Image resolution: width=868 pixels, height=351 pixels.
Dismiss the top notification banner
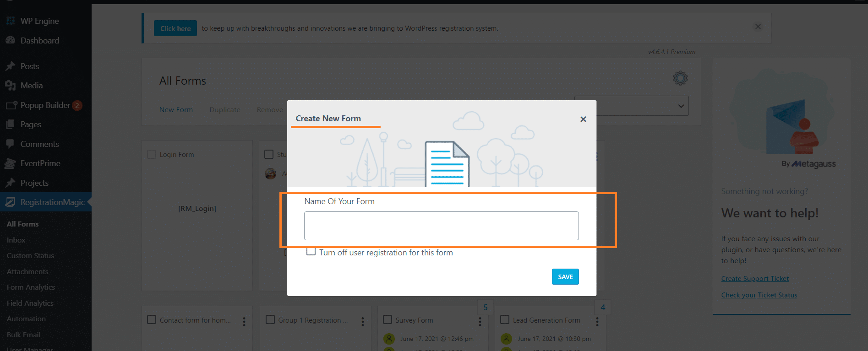click(758, 27)
